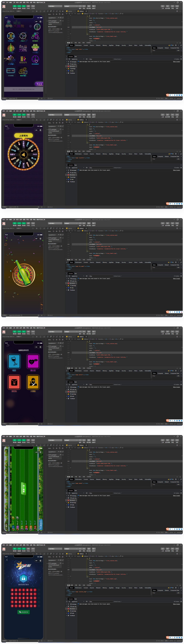Click the green 发送好友 button
The height and width of the screenshot is (644, 184).
(x=23, y=612)
